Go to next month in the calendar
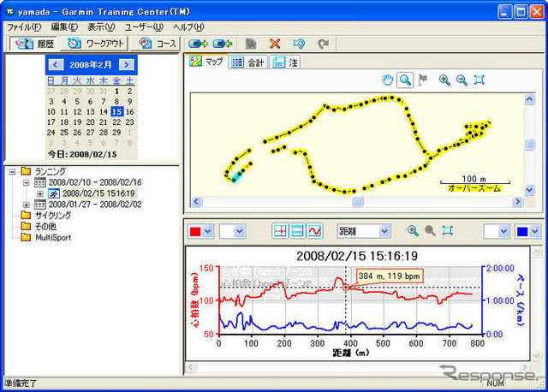The image size is (548, 392). pos(127,64)
